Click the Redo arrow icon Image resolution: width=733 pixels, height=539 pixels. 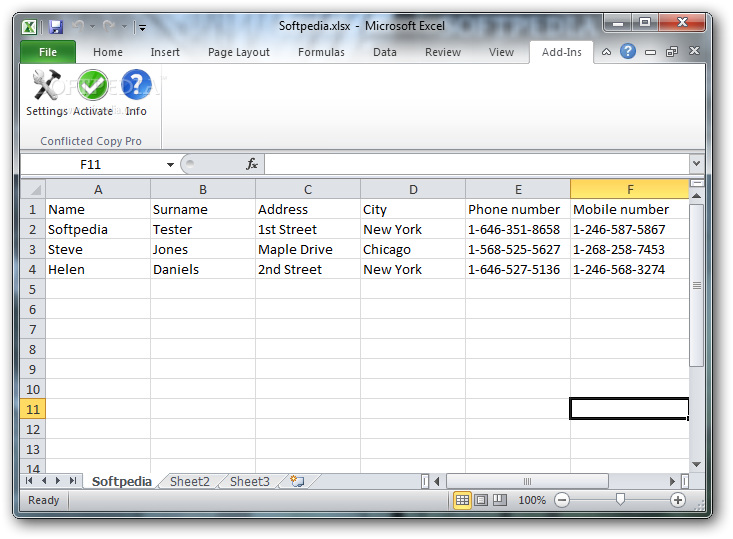[109, 26]
